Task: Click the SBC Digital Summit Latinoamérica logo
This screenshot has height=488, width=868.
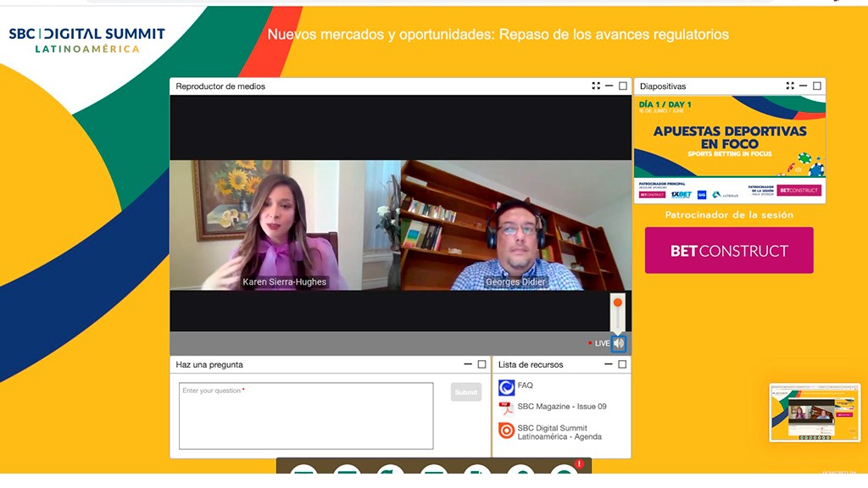Action: pos(86,40)
